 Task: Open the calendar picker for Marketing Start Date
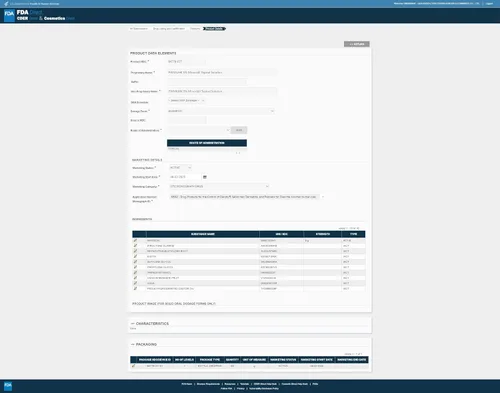[205, 177]
